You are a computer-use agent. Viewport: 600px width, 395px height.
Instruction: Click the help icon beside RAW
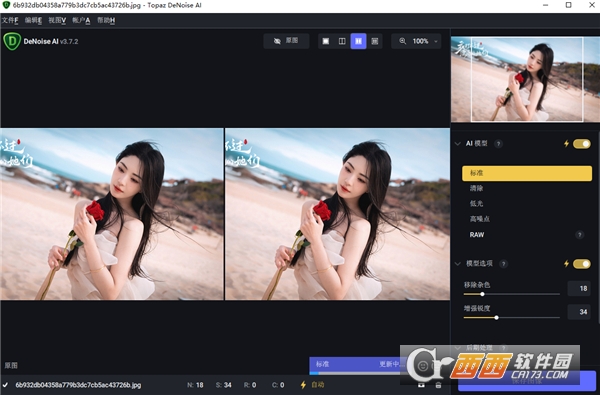[x=580, y=235]
